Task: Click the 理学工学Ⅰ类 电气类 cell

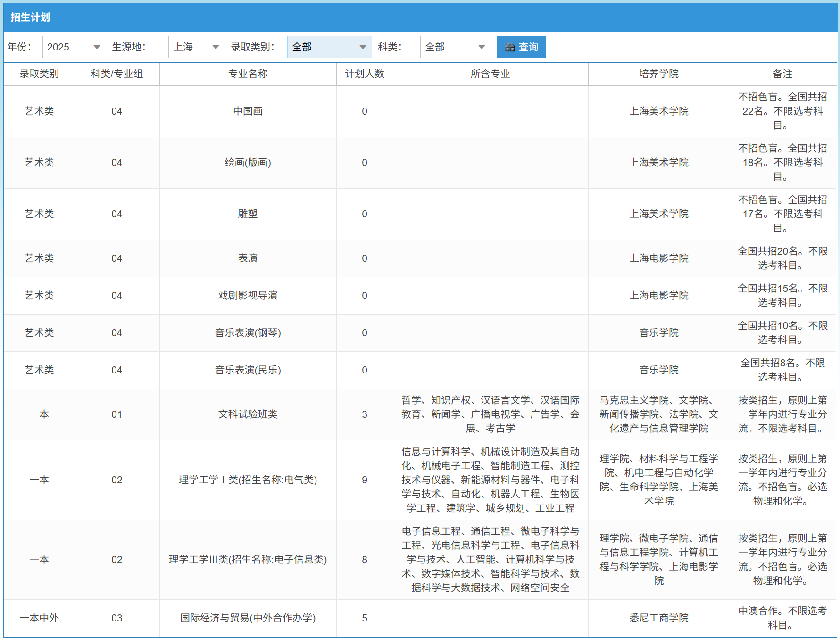Action: tap(248, 480)
